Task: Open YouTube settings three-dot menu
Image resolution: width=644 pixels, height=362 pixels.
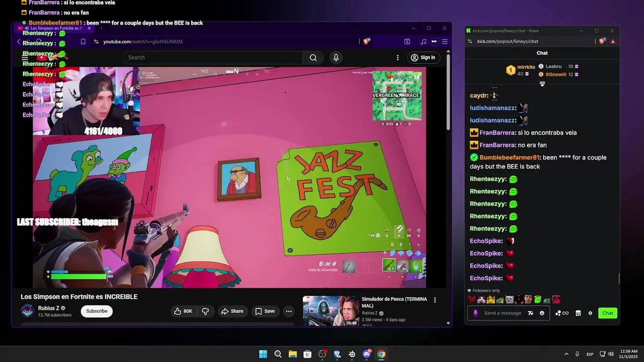Action: coord(397,58)
